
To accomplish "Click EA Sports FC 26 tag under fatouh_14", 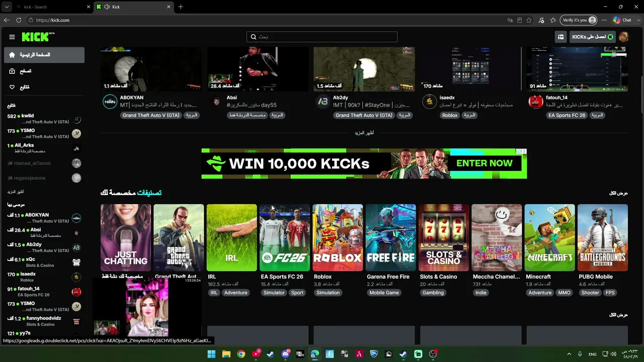I will 567,115.
